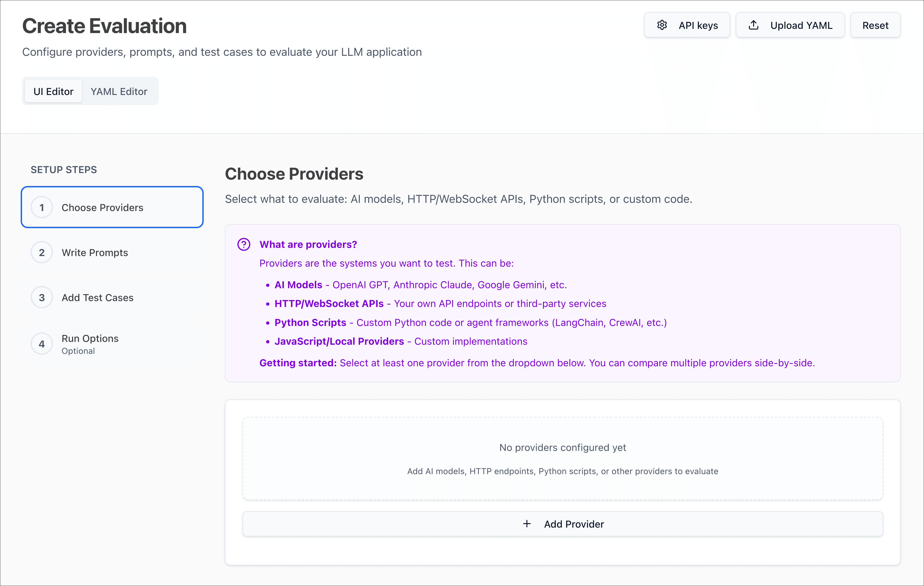Select the UI Editor tab
Viewport: 924px width, 586px height.
coord(53,91)
